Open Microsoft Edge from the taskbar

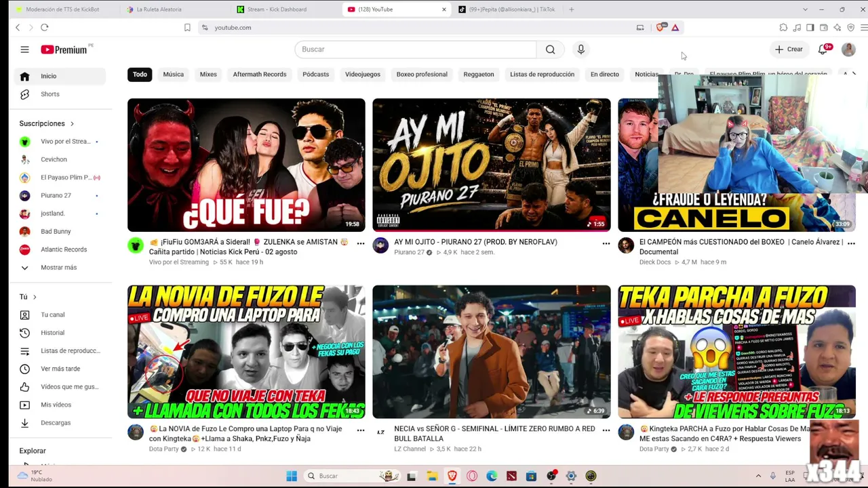click(x=492, y=476)
